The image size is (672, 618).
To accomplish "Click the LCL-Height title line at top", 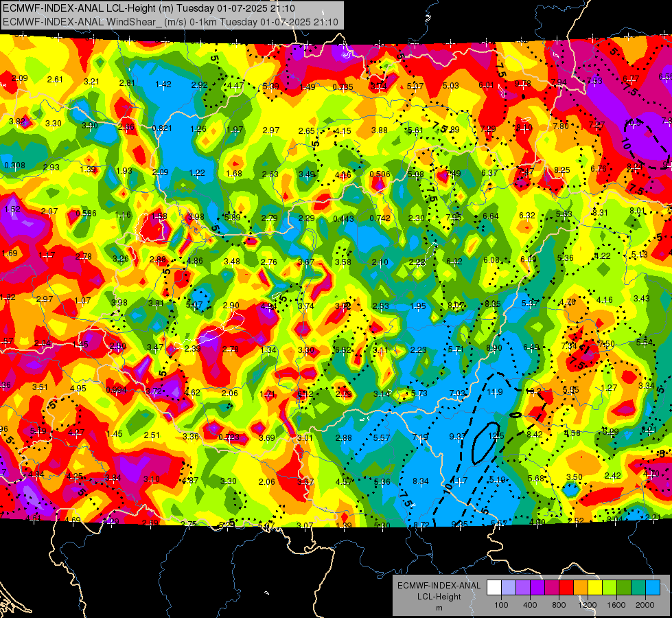I will pos(149,8).
